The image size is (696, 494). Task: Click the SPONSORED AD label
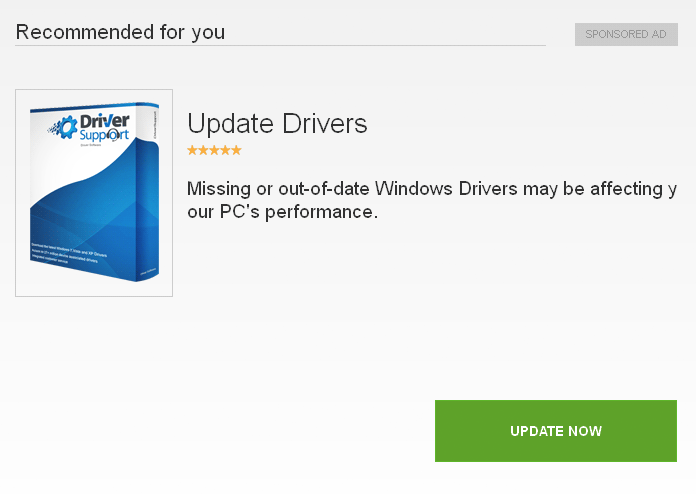tap(626, 34)
